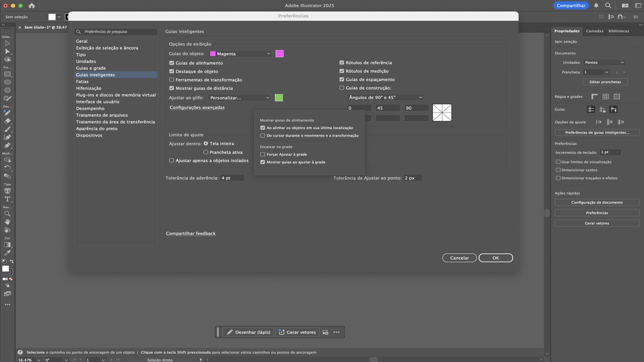Open the Guias do objeto Magenta dropdown
The image size is (644, 362).
tap(240, 54)
